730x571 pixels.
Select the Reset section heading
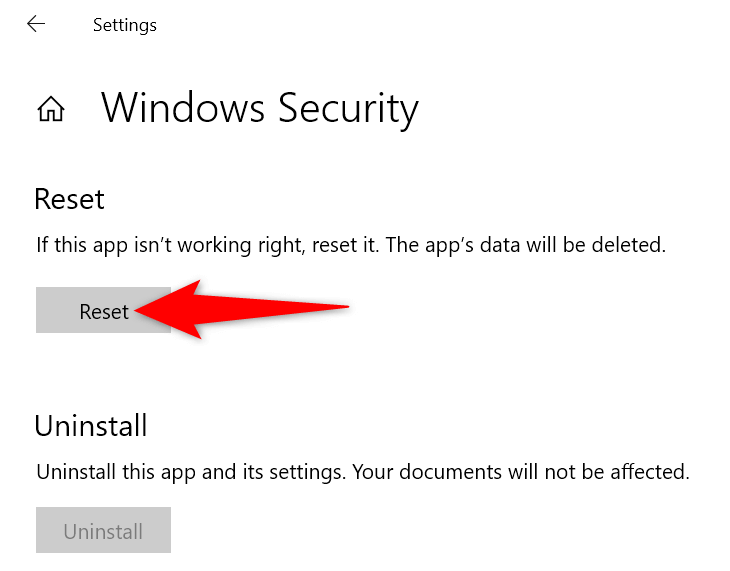69,199
